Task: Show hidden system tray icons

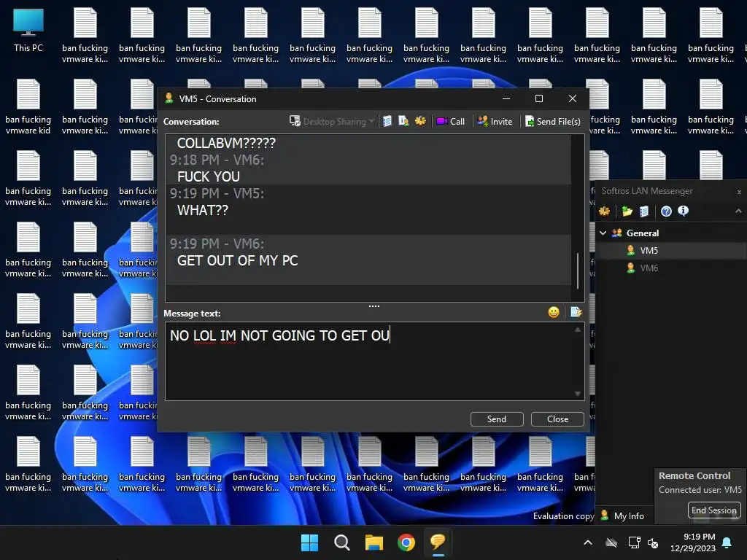Action: tap(588, 542)
